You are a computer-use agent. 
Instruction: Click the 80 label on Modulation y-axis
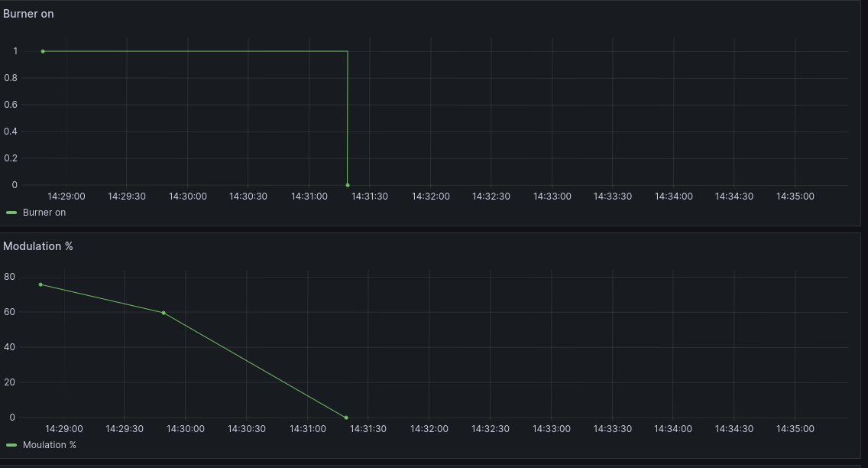coord(9,277)
